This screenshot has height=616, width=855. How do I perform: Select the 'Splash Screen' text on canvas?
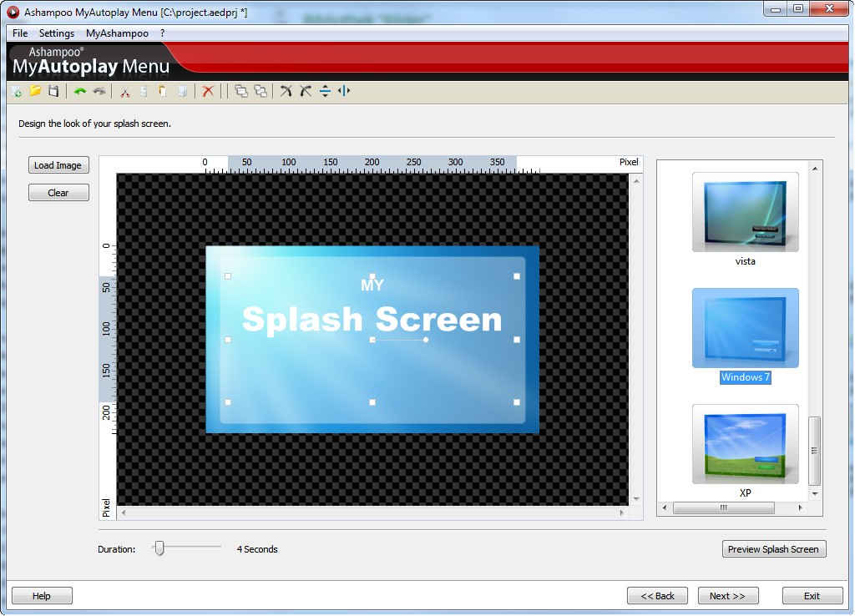372,319
